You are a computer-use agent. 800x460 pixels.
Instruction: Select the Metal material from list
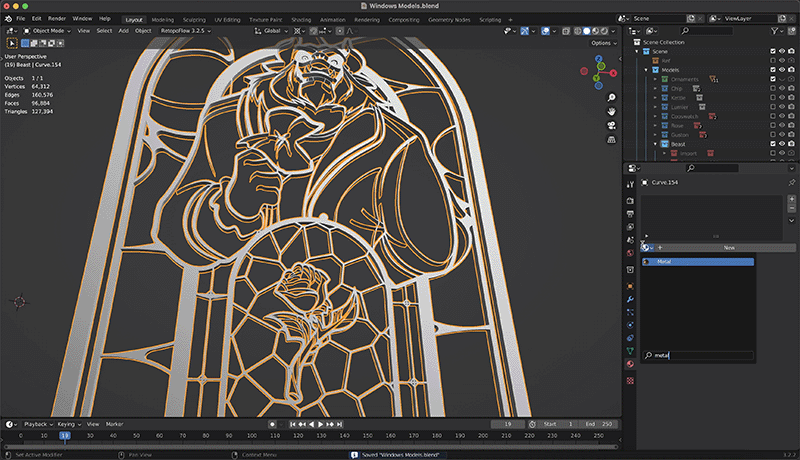tap(697, 262)
